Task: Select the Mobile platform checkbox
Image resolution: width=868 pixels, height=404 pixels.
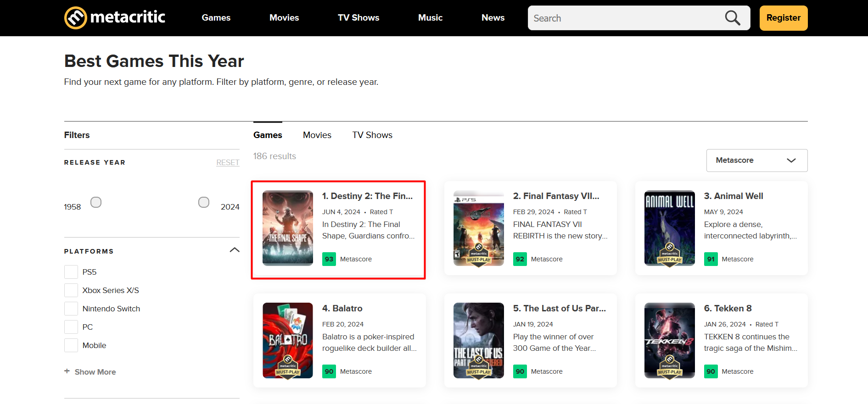Action: click(71, 345)
